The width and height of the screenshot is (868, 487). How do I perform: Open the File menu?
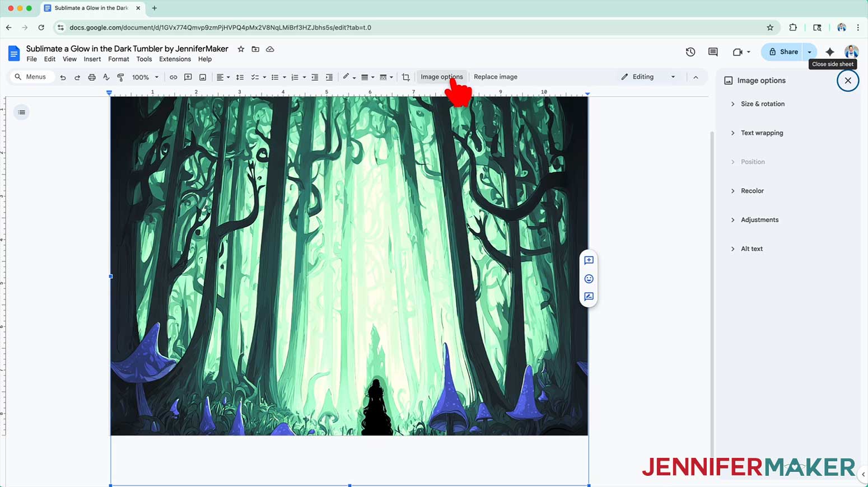coord(32,59)
